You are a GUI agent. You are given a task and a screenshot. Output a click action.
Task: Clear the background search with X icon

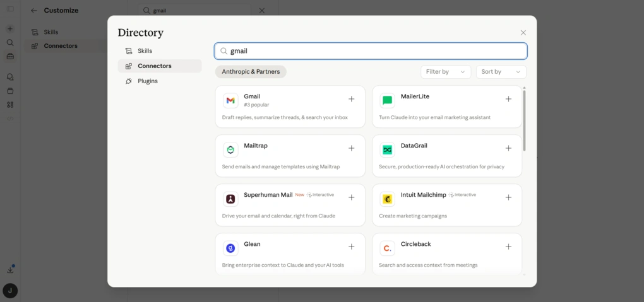pos(261,11)
